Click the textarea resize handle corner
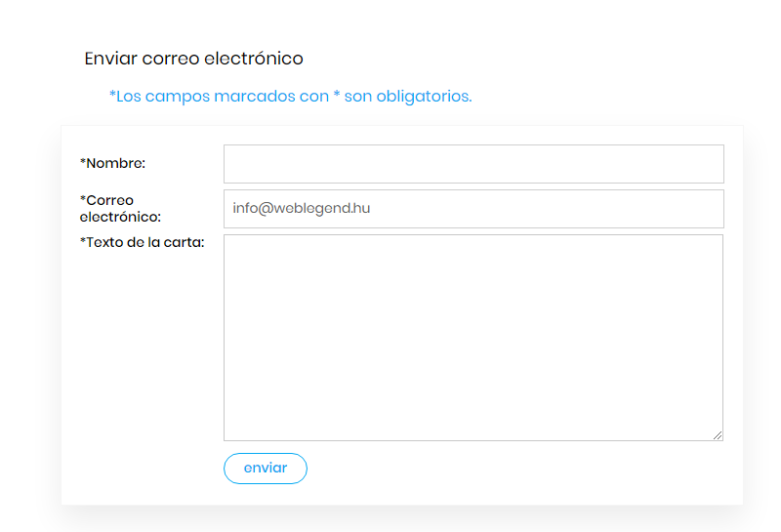The width and height of the screenshot is (781, 532). (718, 435)
